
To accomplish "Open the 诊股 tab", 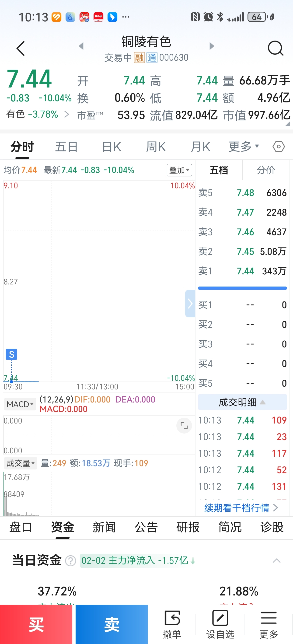I will pyautogui.click(x=272, y=528).
